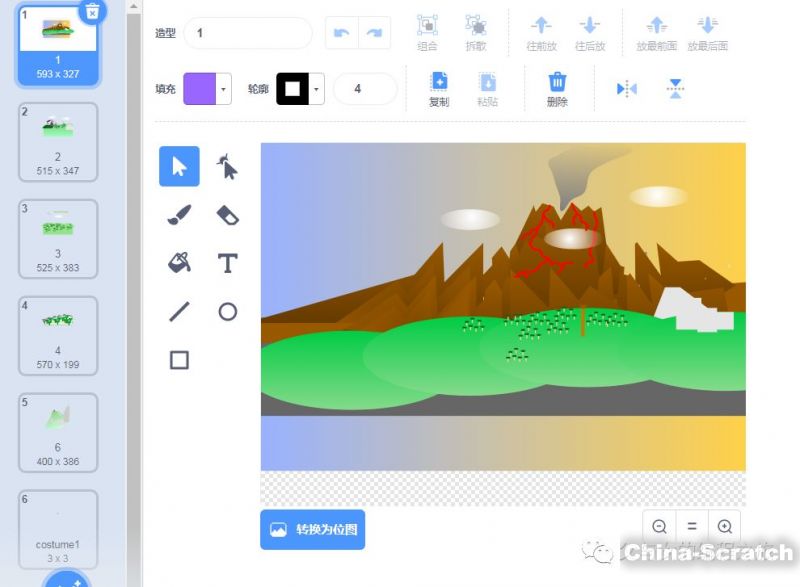This screenshot has width=800, height=587.
Task: Select the Text tool
Action: pos(228,263)
